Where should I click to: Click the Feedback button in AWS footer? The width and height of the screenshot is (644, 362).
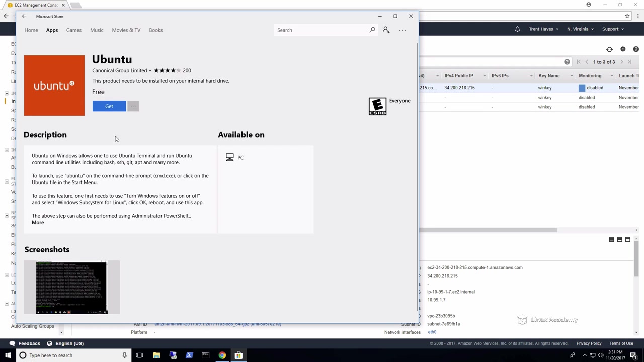pyautogui.click(x=25, y=343)
